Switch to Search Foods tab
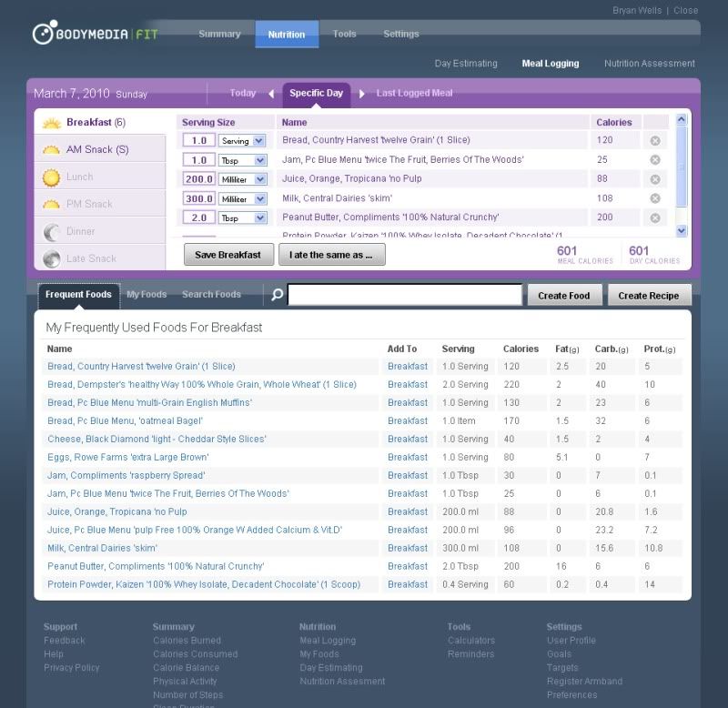The image size is (728, 708). (211, 294)
